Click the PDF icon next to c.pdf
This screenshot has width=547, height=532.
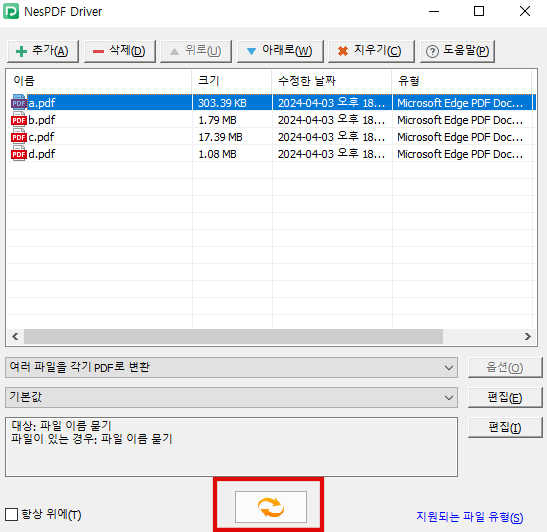19,137
